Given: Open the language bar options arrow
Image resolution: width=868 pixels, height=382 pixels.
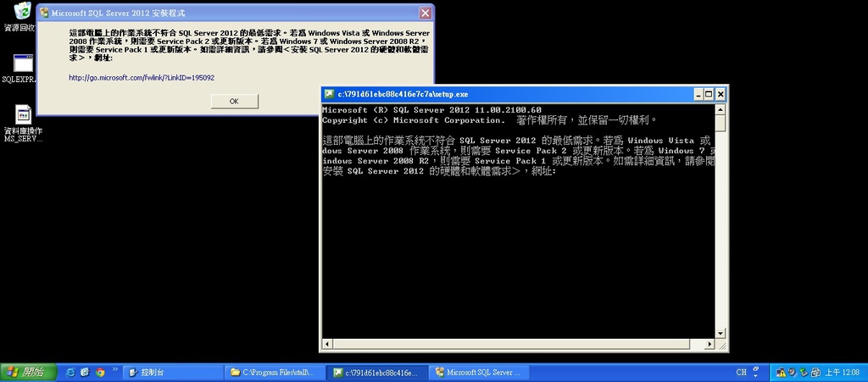Looking at the screenshot, I should [755, 376].
